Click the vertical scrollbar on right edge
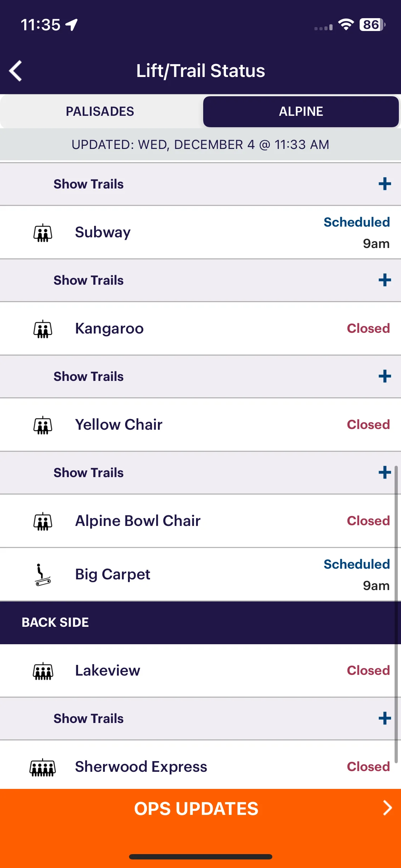Screen dimensions: 401x868 (x=396, y=614)
